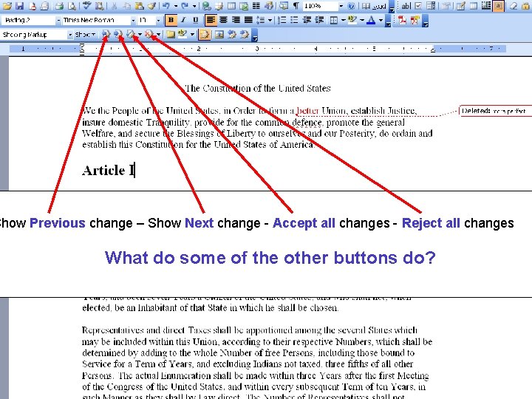
Task: Click the Numbering list icon
Action: pos(282,20)
